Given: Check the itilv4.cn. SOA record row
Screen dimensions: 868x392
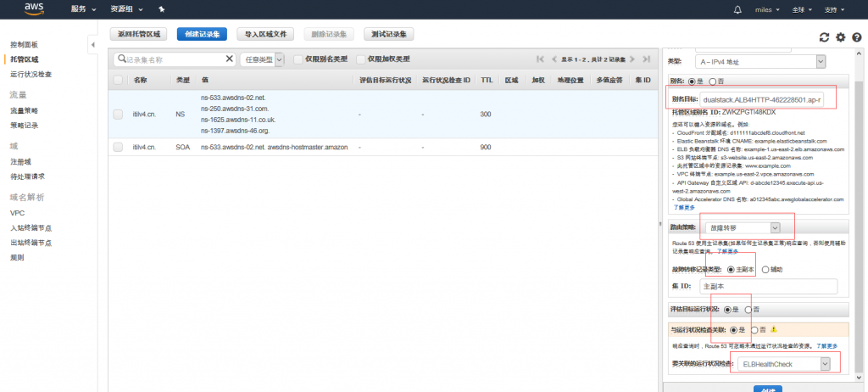Looking at the screenshot, I should 118,148.
